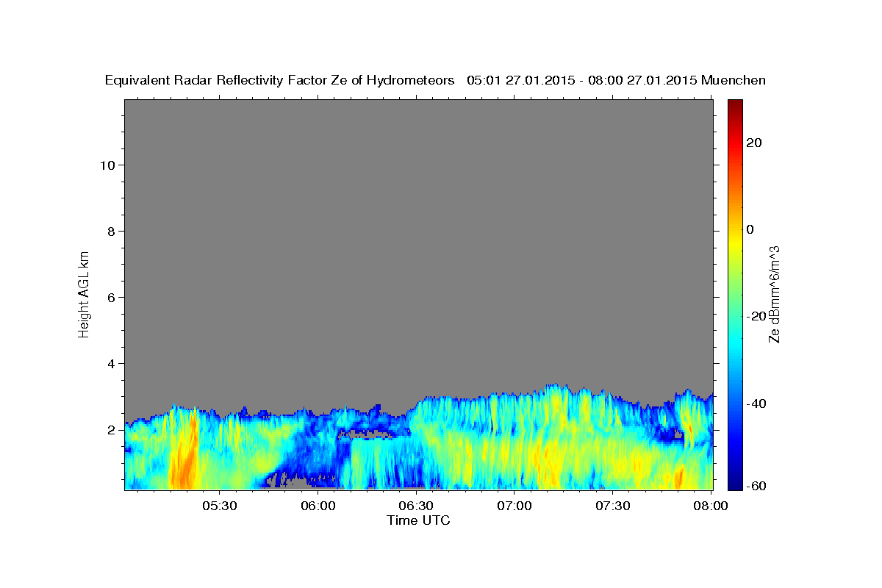Click the dark blue bottom of the colorbar
Viewport: 882px width, 588px height.
(734, 481)
